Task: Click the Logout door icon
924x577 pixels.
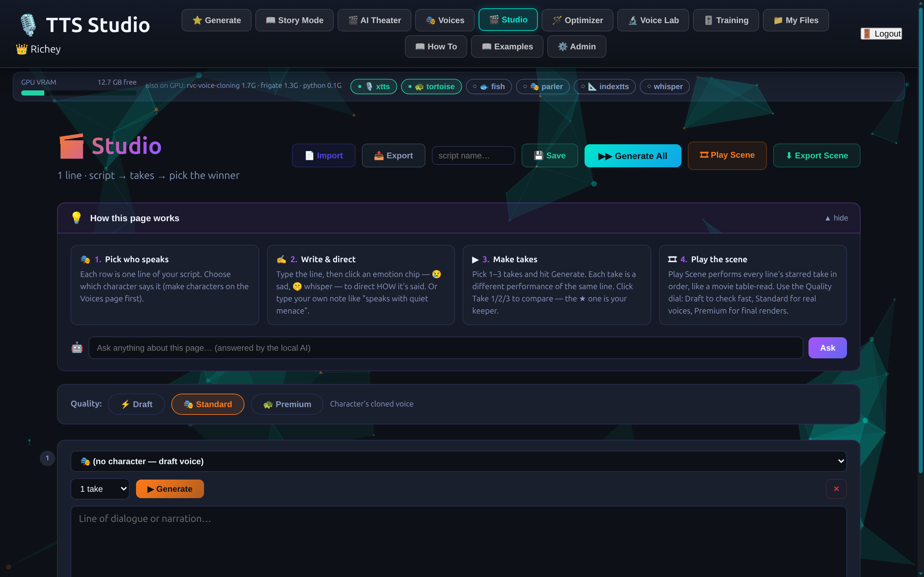Action: [x=867, y=34]
